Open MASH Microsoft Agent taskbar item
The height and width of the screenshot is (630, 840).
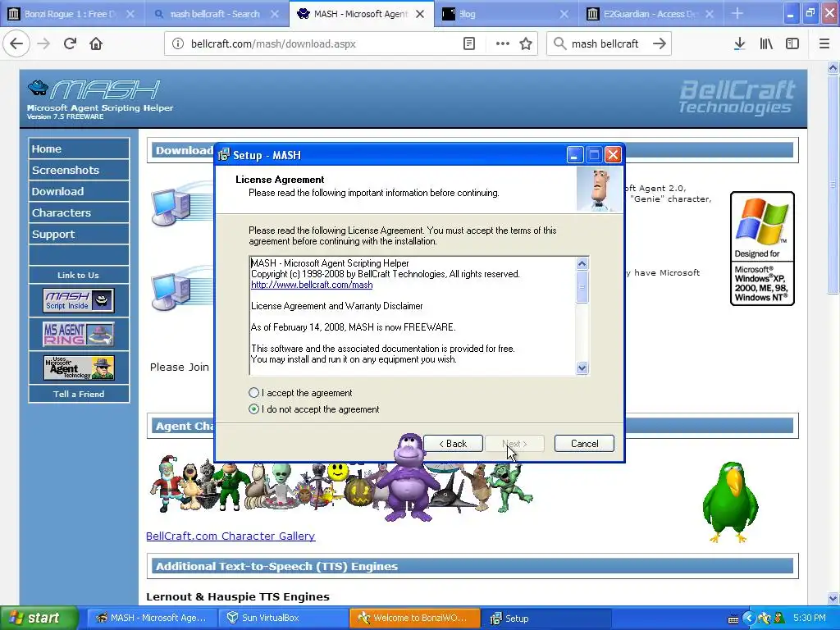pos(151,618)
